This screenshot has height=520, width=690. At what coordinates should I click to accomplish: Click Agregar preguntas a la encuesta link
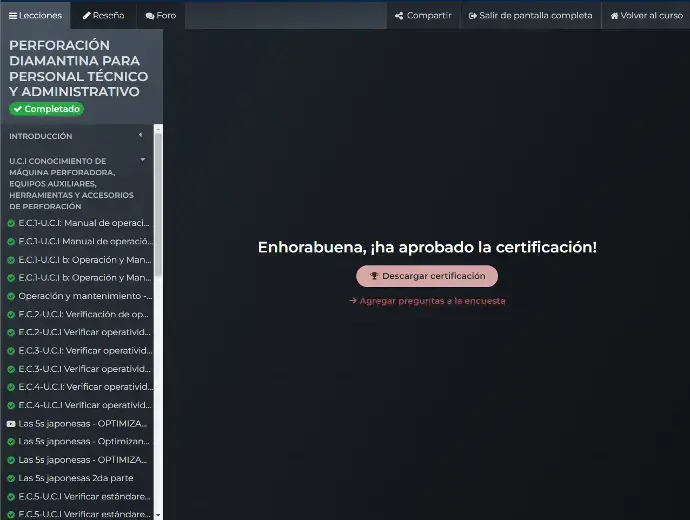pos(427,300)
